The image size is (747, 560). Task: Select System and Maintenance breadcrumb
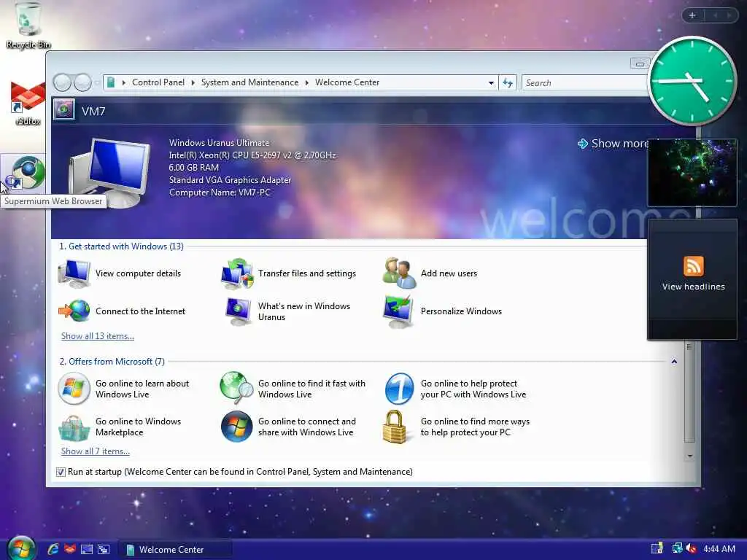pos(249,82)
